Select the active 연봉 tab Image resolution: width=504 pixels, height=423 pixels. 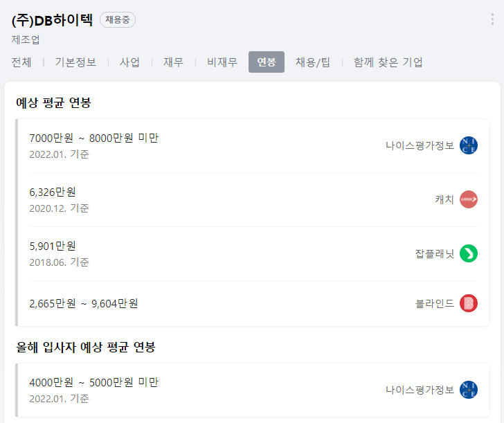pos(266,62)
